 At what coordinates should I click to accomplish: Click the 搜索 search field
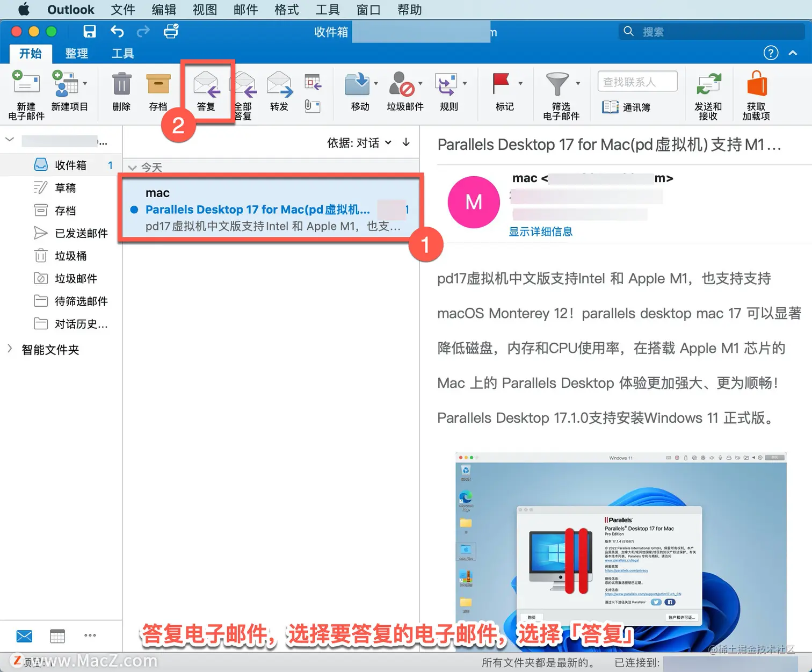click(x=711, y=31)
